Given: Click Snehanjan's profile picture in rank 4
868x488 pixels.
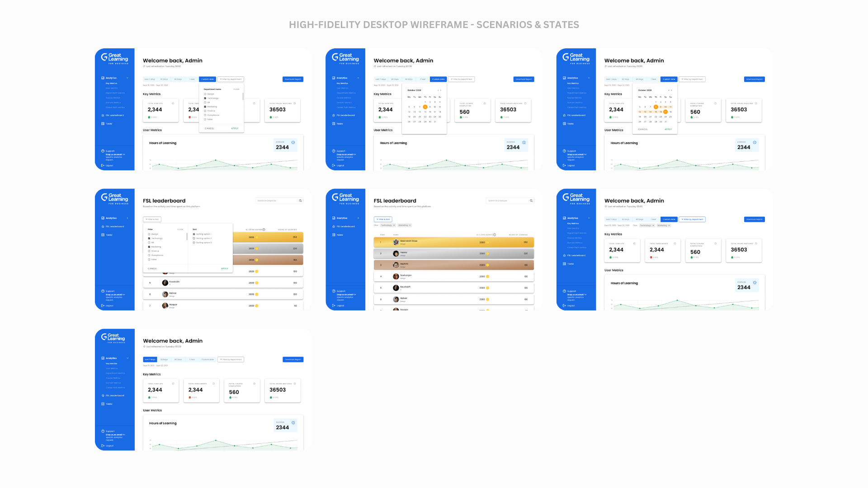Looking at the screenshot, I should tap(396, 276).
